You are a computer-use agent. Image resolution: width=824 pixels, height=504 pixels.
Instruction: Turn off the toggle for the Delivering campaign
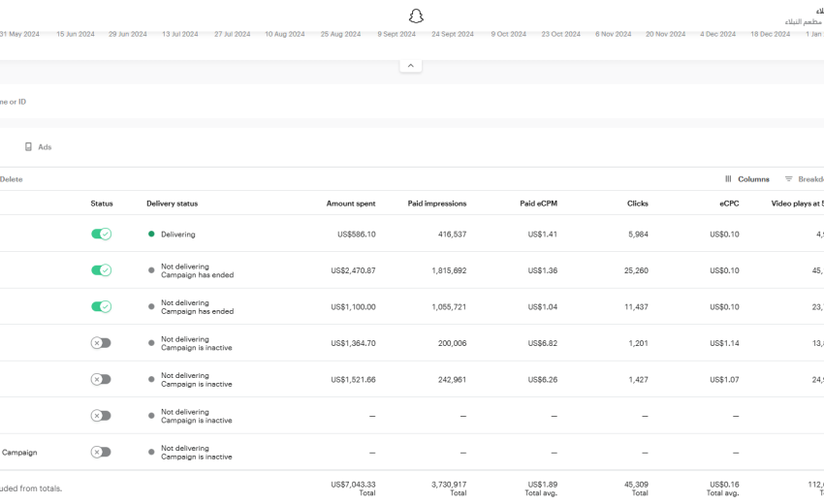[x=101, y=235]
